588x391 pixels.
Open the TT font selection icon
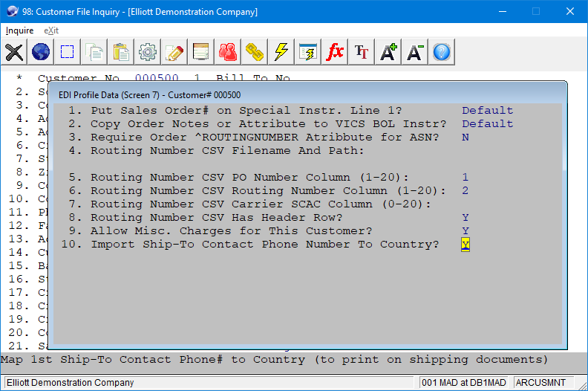[361, 52]
